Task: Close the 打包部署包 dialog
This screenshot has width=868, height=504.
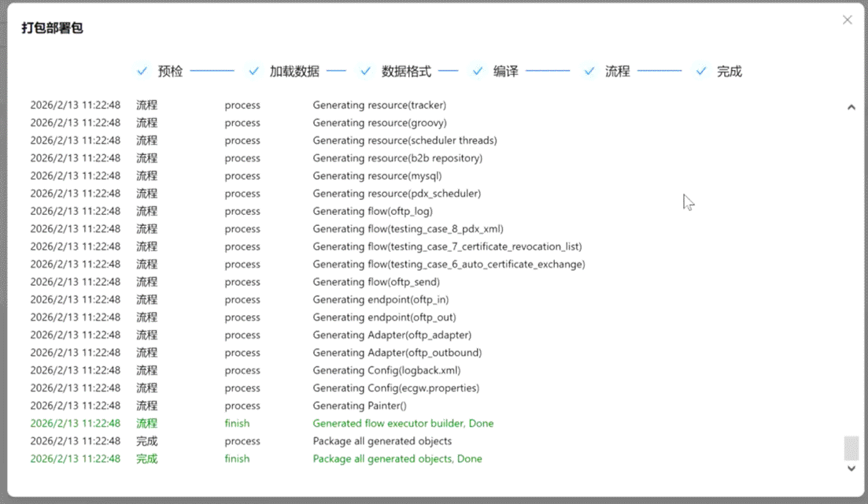Action: [847, 20]
